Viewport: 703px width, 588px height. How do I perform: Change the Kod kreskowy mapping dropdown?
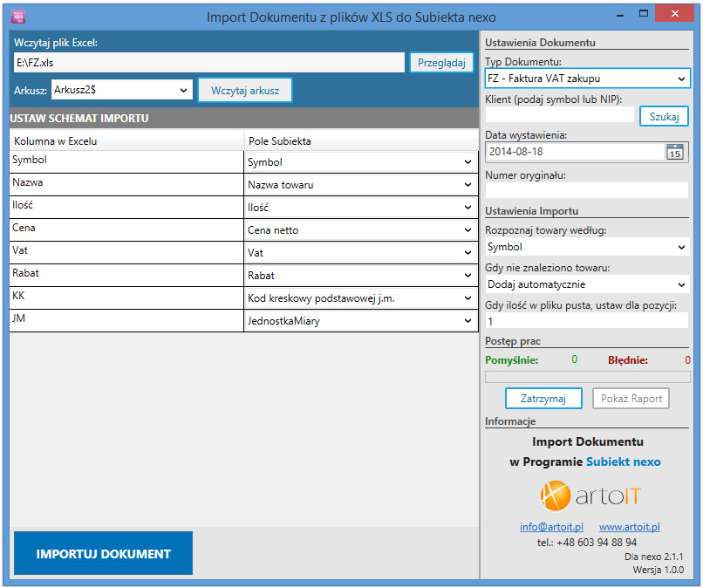(360, 298)
